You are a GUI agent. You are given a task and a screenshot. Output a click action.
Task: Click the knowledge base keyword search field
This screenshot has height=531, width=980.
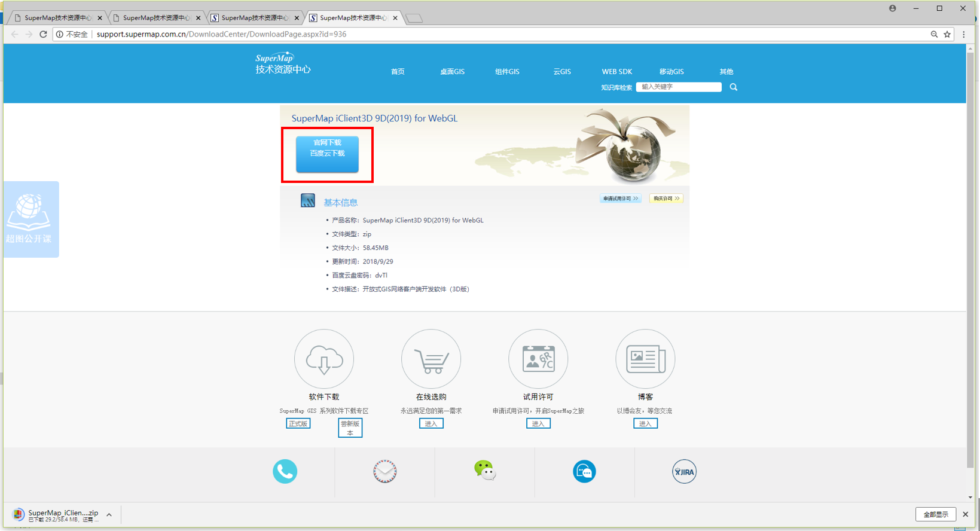tap(679, 87)
